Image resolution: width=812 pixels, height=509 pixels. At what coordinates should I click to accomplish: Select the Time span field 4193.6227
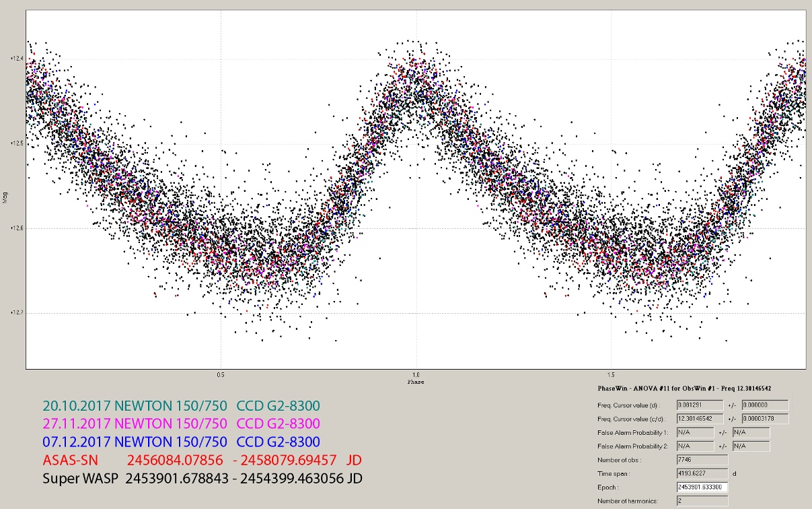click(702, 474)
